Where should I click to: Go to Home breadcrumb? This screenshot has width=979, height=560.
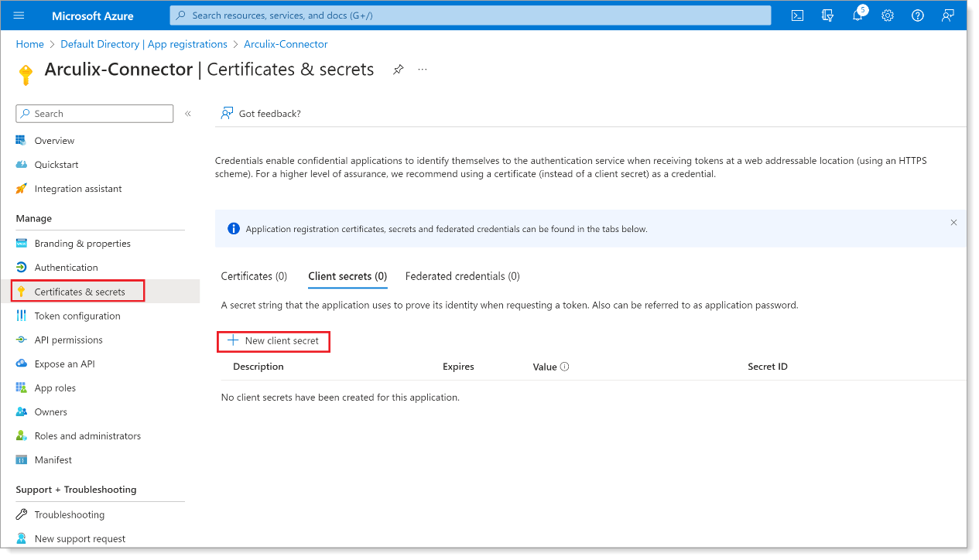29,44
